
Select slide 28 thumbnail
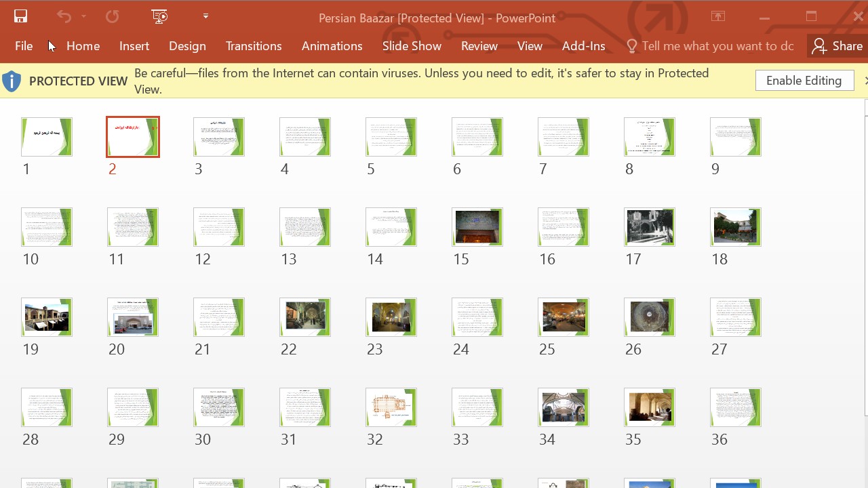(47, 407)
